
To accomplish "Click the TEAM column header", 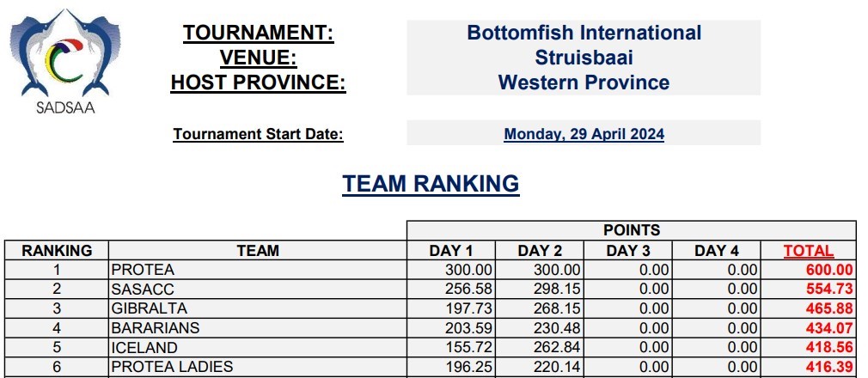I will (x=258, y=251).
